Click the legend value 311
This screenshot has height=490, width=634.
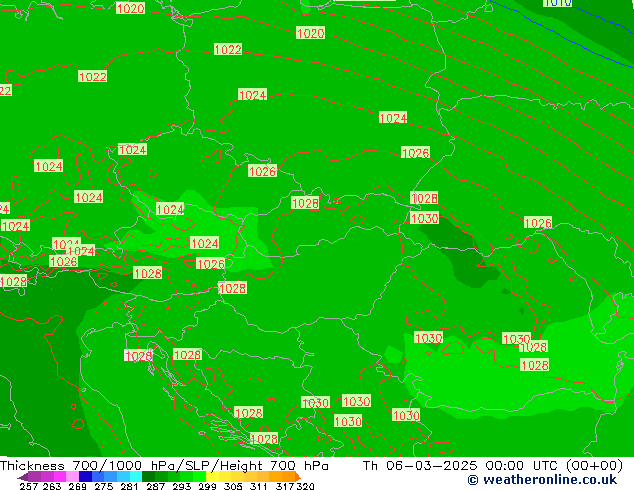point(258,486)
